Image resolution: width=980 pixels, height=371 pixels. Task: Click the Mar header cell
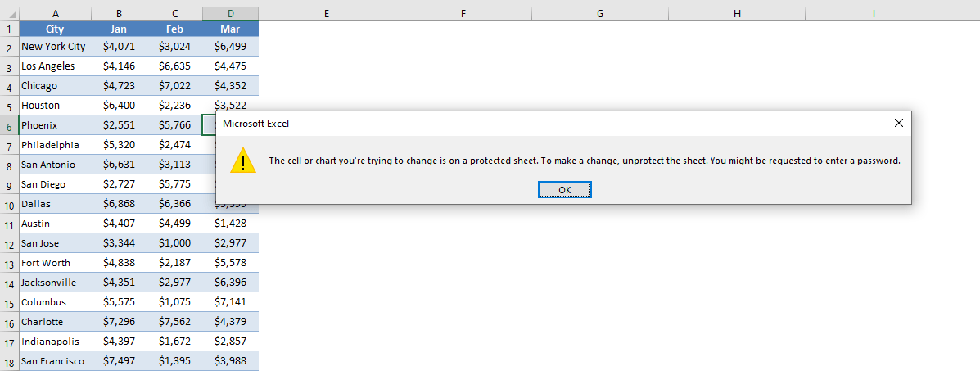230,29
